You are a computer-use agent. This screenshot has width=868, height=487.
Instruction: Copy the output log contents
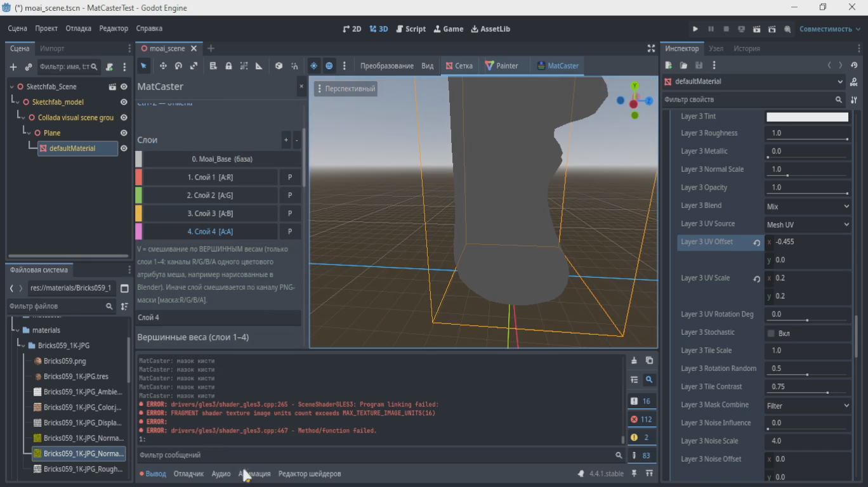pos(649,360)
